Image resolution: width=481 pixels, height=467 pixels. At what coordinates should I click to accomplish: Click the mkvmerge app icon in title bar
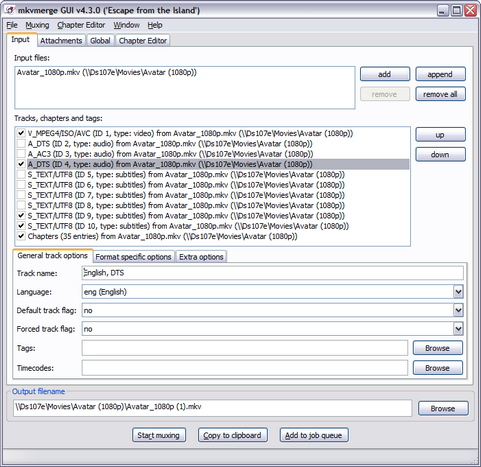tap(9, 10)
